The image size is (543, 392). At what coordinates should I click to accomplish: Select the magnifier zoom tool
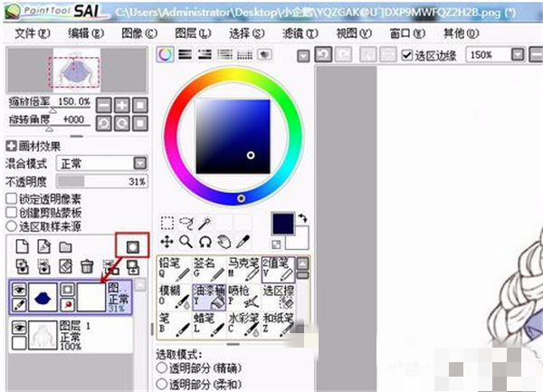click(x=186, y=242)
